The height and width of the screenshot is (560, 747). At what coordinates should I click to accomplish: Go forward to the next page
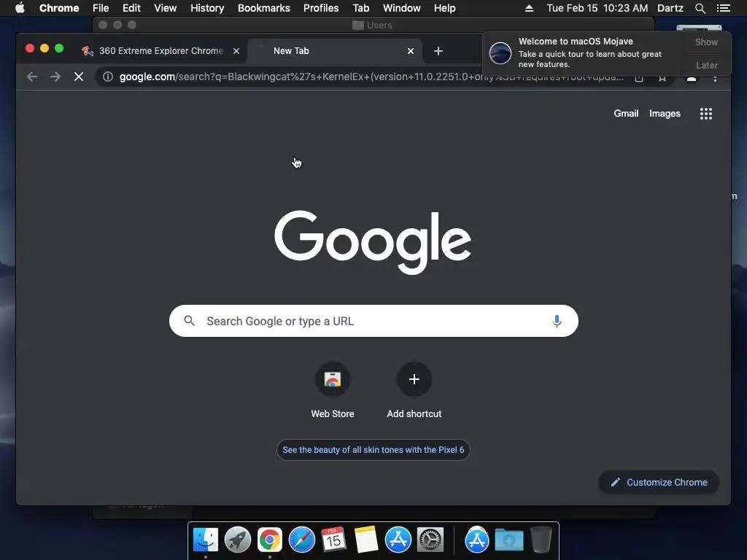coord(55,77)
